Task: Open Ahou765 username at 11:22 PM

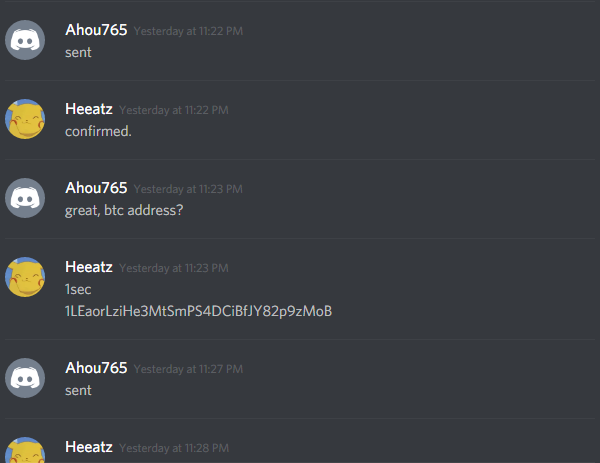Action: [x=96, y=30]
